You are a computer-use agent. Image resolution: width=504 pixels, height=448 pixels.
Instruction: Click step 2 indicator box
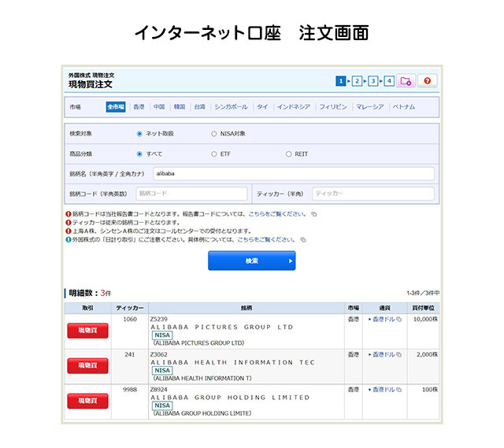357,81
